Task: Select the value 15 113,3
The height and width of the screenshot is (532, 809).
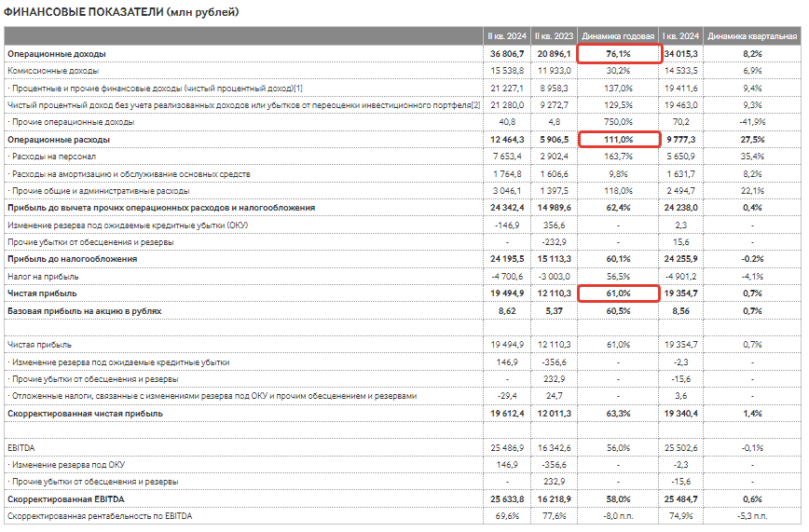Action: (555, 259)
